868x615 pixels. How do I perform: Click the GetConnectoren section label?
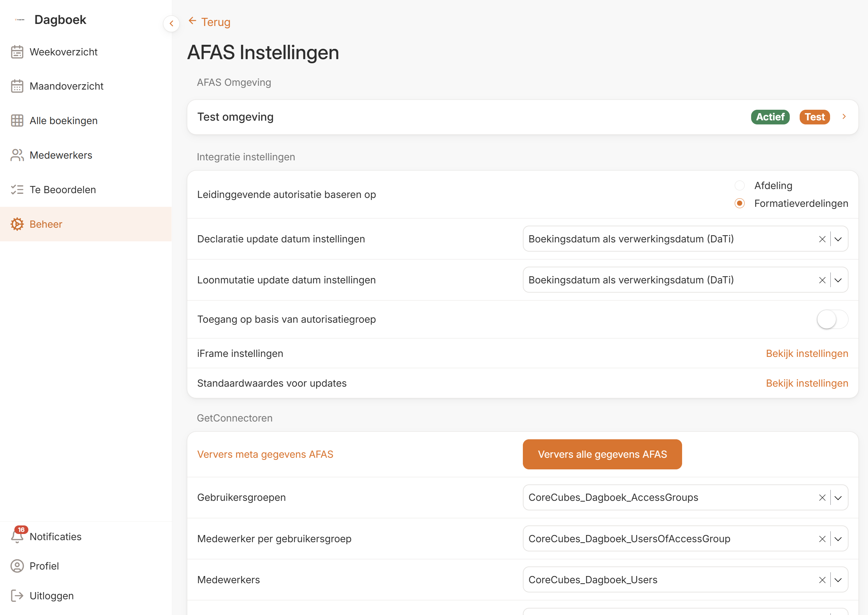coord(235,418)
